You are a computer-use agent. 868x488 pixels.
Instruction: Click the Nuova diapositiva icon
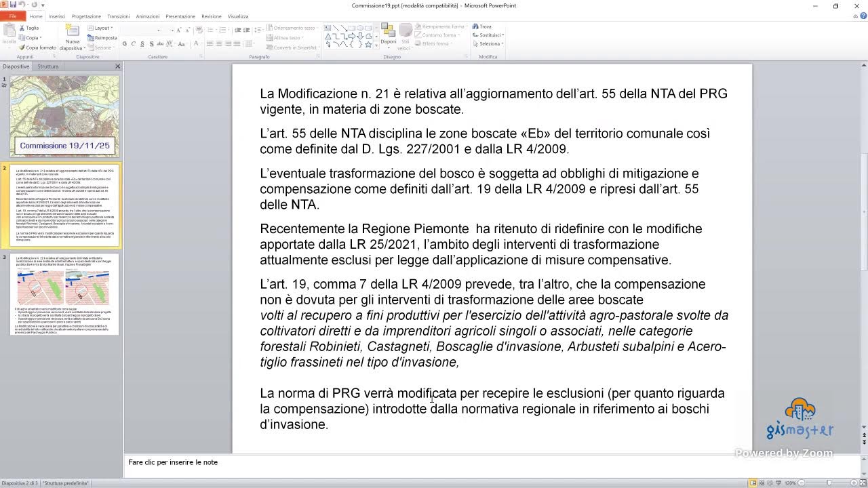pos(72,31)
